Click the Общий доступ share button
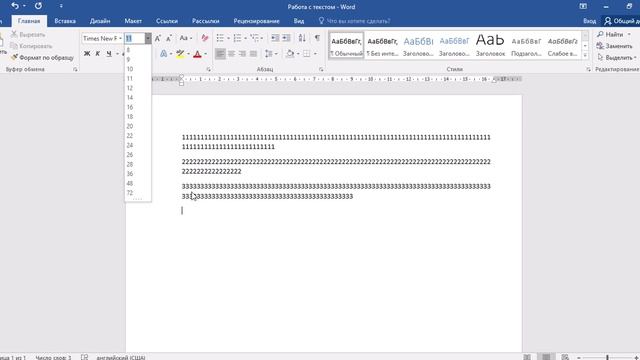 point(622,21)
